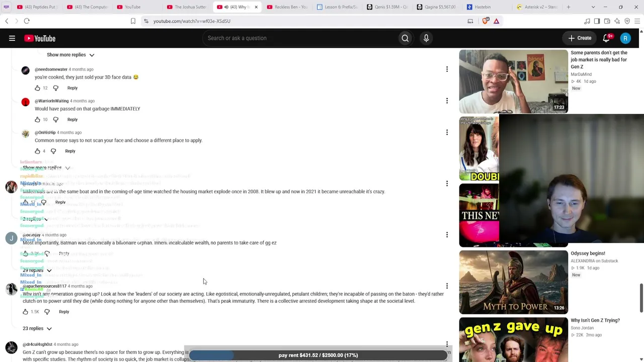644x362 pixels.
Task: Open options menu for @OnHisHip comment
Action: tap(447, 132)
